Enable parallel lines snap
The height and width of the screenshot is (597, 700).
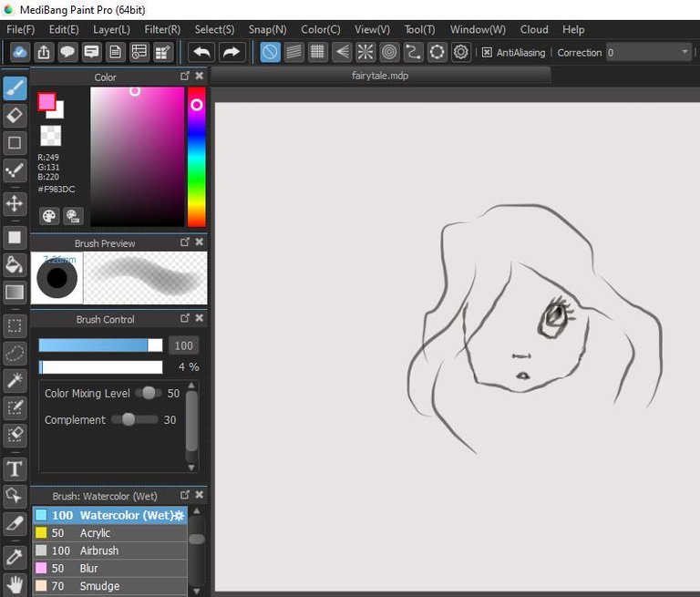(x=293, y=52)
